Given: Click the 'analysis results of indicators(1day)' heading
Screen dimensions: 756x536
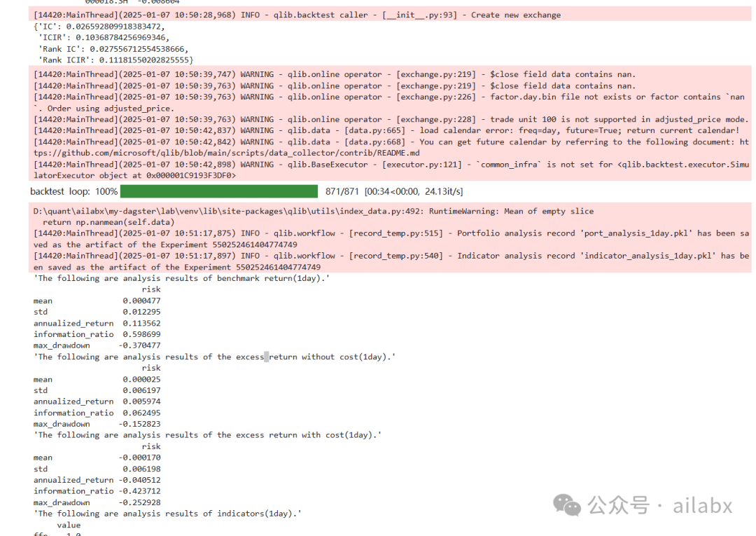Looking at the screenshot, I should pos(167,514).
